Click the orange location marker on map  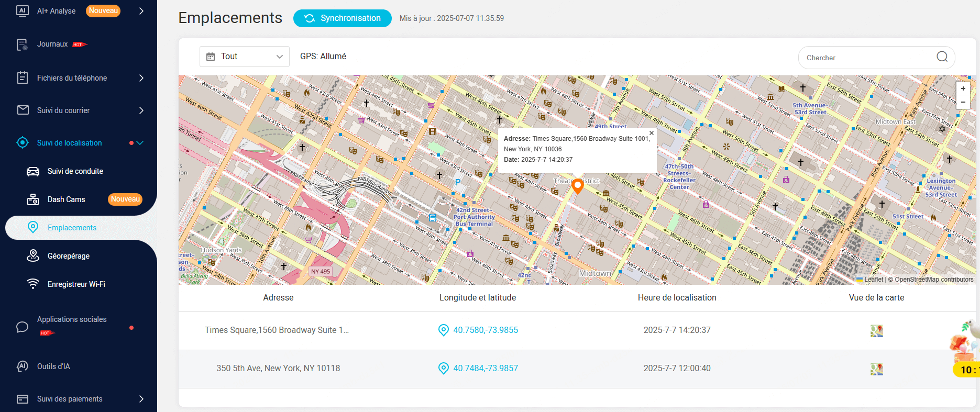pos(578,186)
